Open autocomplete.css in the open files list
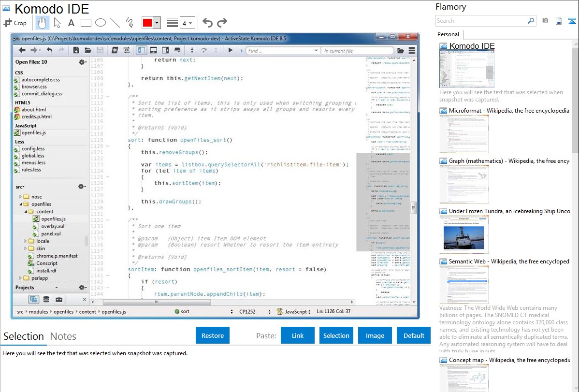Viewport: 579px width, 392px height. pyautogui.click(x=41, y=80)
